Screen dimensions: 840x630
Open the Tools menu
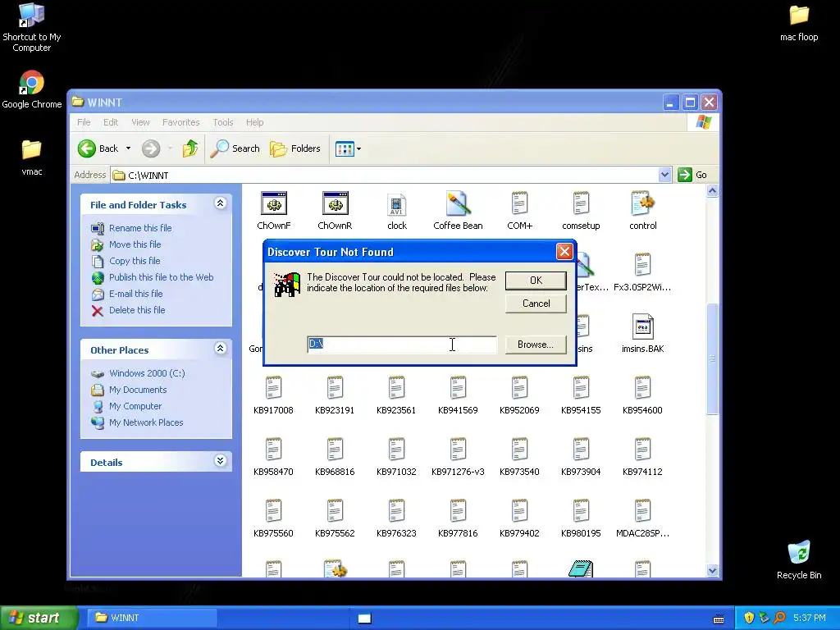223,122
